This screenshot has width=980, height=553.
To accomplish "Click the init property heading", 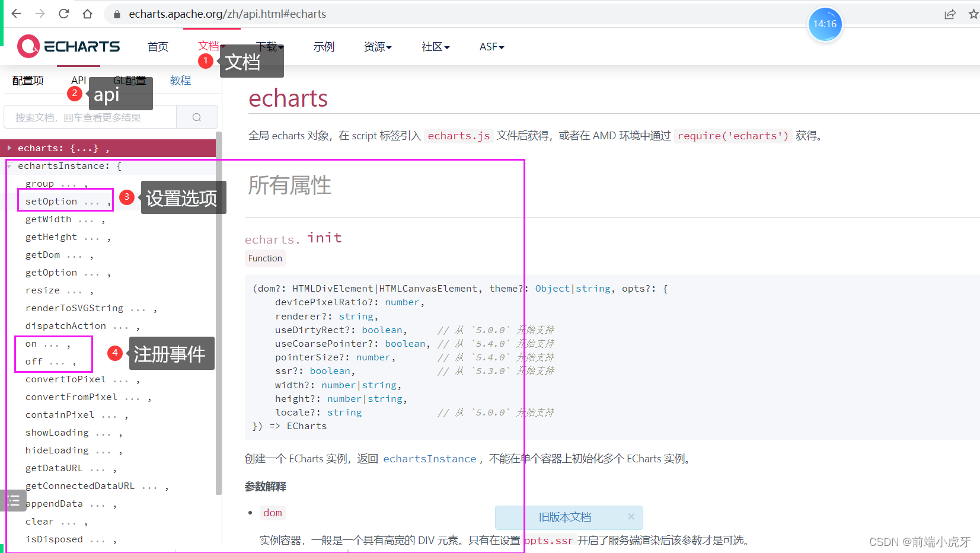I will click(324, 238).
